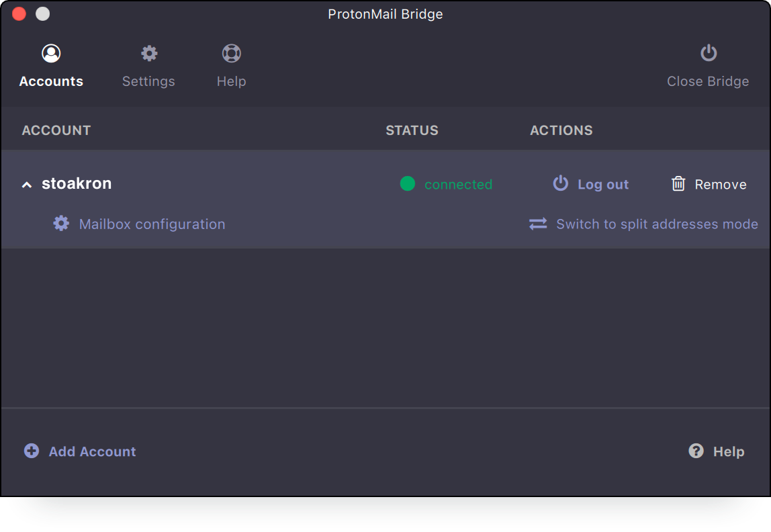Open the Accounts tab
This screenshot has width=771, height=532.
(x=51, y=66)
